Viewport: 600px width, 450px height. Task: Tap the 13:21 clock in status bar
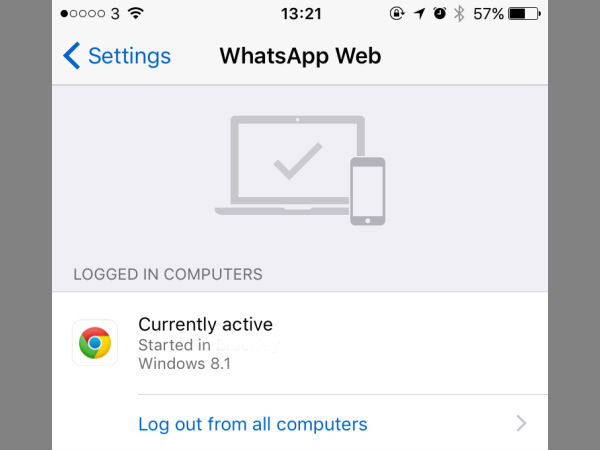pos(301,14)
